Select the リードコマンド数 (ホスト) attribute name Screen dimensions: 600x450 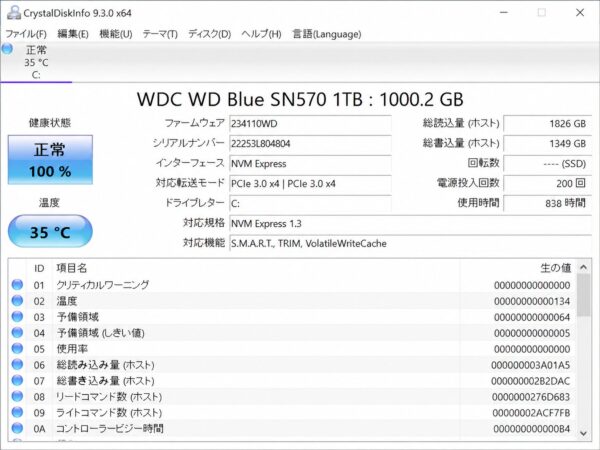109,397
